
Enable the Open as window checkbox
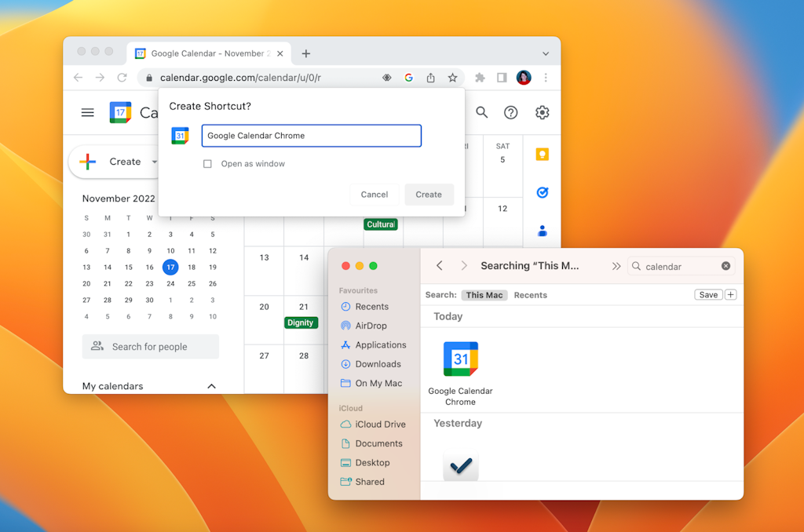207,164
